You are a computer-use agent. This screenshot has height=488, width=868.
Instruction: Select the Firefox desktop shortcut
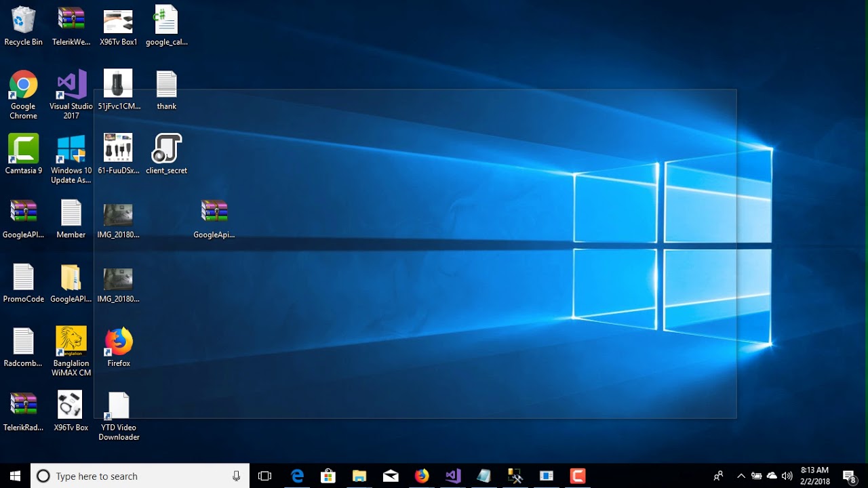pyautogui.click(x=119, y=348)
